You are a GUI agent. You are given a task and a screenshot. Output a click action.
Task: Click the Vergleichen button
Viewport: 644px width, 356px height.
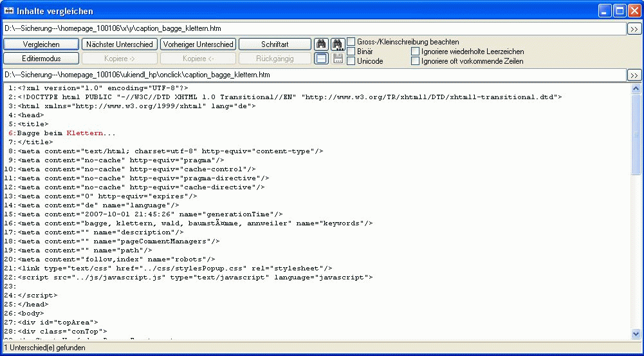[x=41, y=44]
